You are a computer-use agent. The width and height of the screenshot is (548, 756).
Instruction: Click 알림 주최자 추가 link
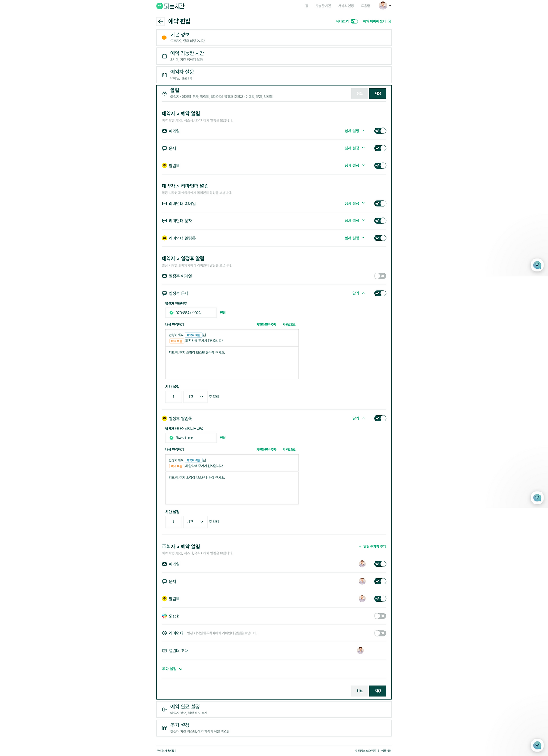[372, 546]
